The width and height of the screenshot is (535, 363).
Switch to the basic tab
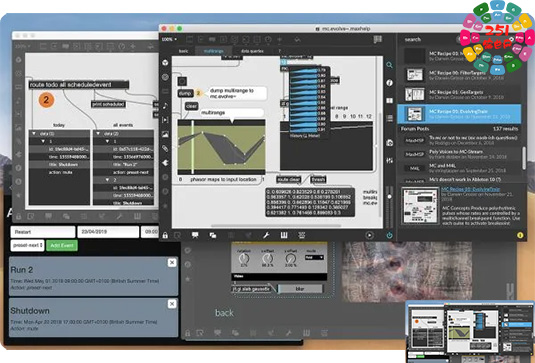point(184,51)
